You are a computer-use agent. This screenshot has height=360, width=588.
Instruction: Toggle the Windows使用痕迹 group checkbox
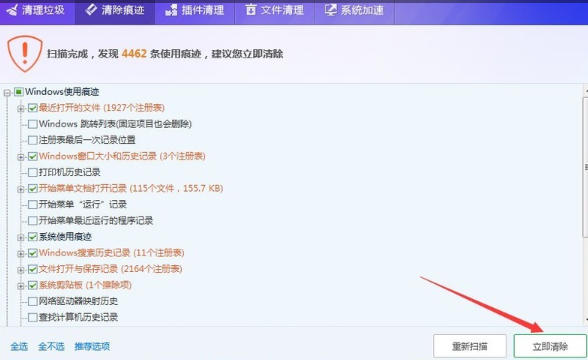point(19,92)
